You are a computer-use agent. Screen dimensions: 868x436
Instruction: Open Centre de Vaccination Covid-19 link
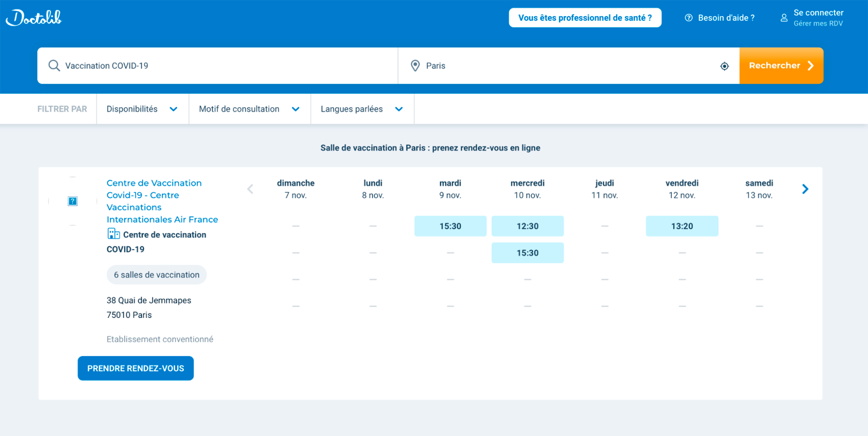(x=162, y=201)
